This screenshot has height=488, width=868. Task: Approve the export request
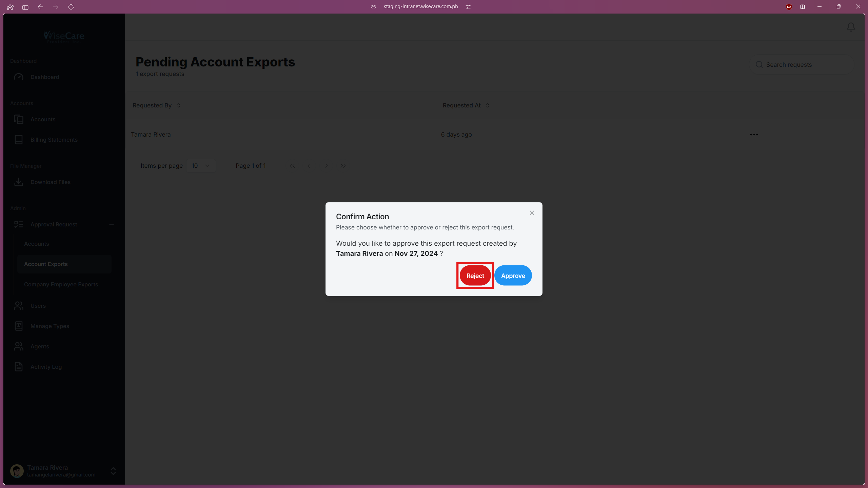[513, 276]
